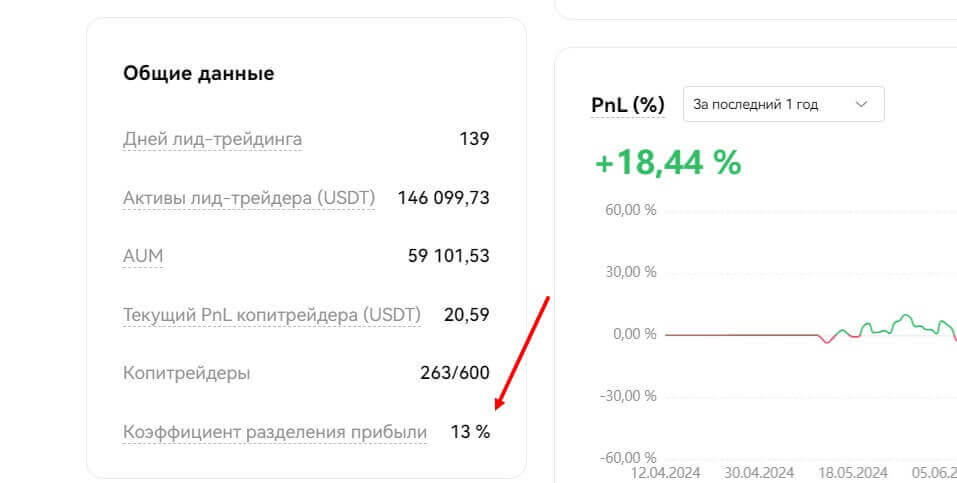Click the red arrow annotation
957x483 pixels.
click(521, 352)
